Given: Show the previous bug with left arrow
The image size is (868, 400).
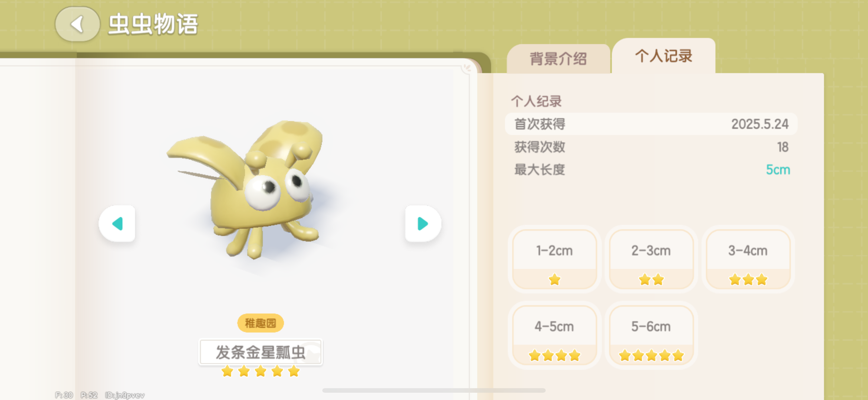Looking at the screenshot, I should (117, 224).
